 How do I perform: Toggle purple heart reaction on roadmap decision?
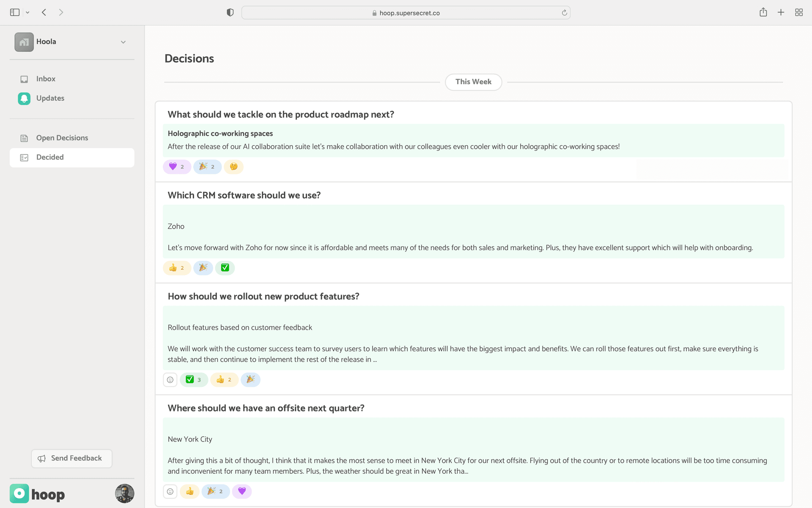click(x=177, y=167)
